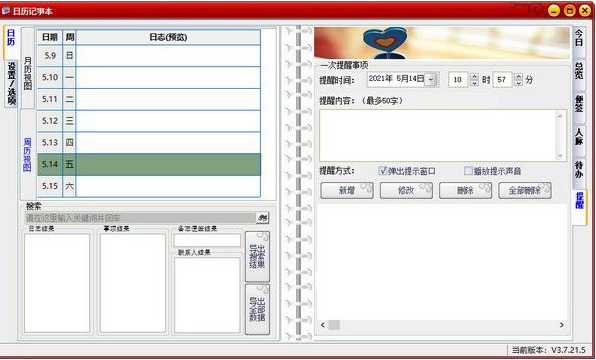Image resolution: width=596 pixels, height=360 pixels.
Task: Open the reminder date dropdown
Action: point(431,80)
